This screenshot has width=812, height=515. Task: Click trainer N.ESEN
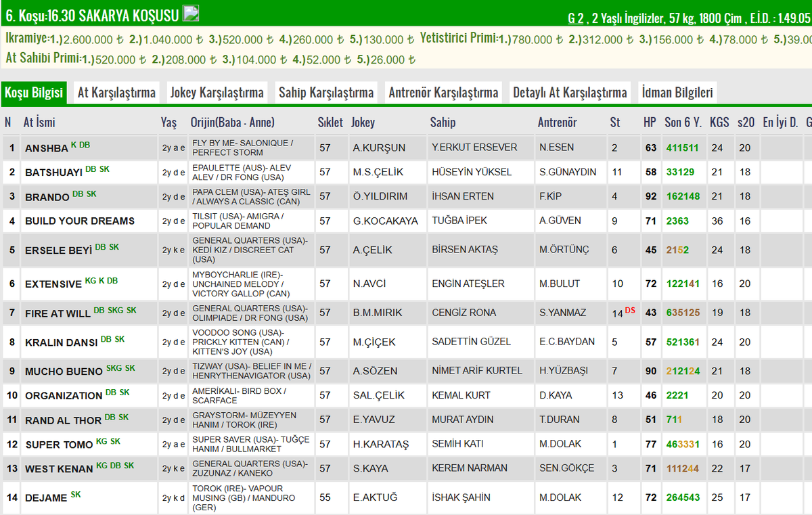pyautogui.click(x=557, y=148)
